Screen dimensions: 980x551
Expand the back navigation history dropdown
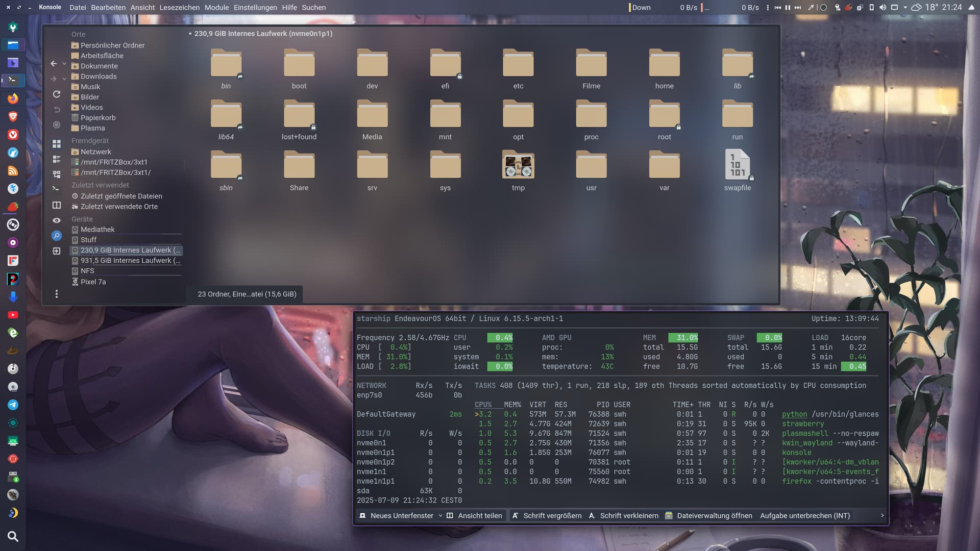[x=64, y=64]
